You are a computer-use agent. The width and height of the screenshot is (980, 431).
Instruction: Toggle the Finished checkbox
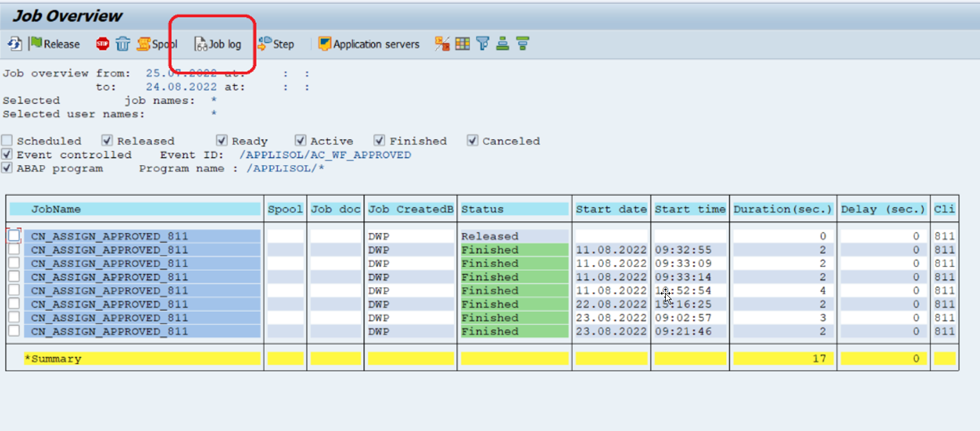click(379, 141)
